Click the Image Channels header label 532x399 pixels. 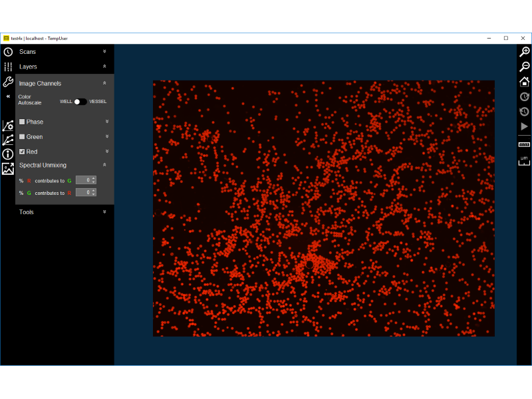click(40, 84)
